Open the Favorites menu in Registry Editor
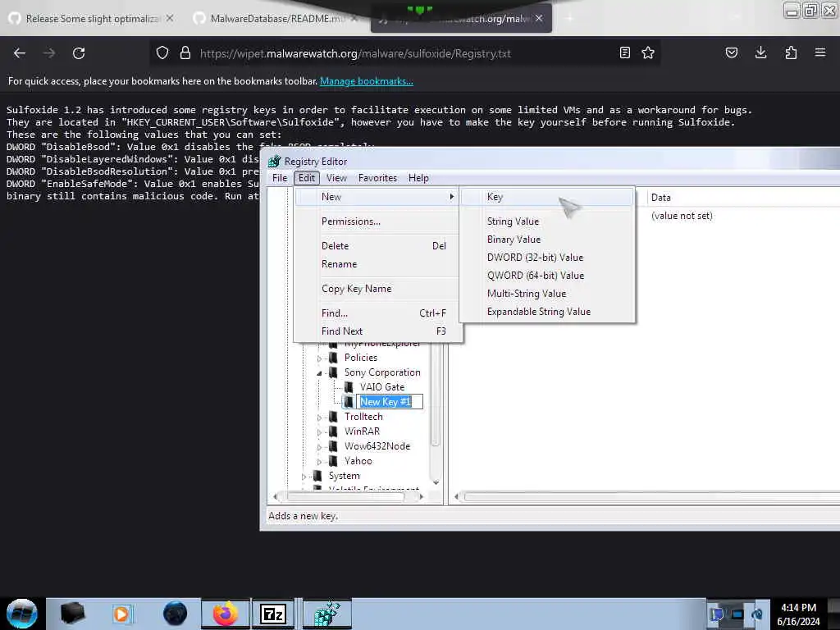Image resolution: width=840 pixels, height=630 pixels. point(377,178)
